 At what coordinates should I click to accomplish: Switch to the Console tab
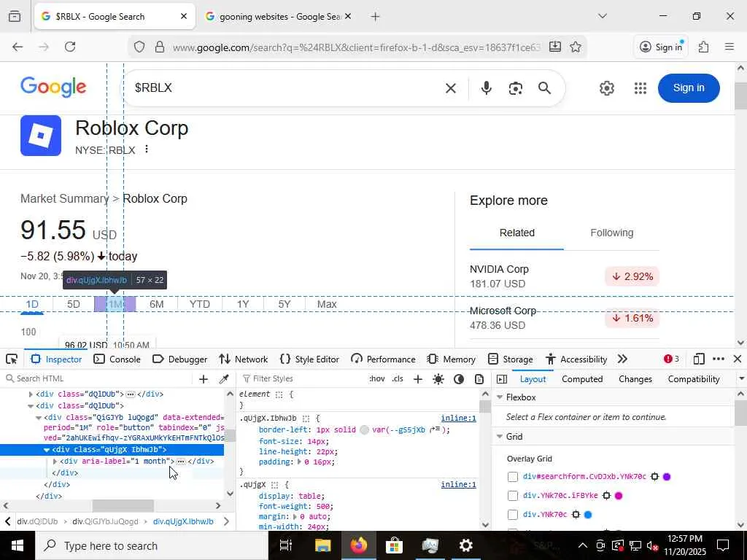click(117, 359)
